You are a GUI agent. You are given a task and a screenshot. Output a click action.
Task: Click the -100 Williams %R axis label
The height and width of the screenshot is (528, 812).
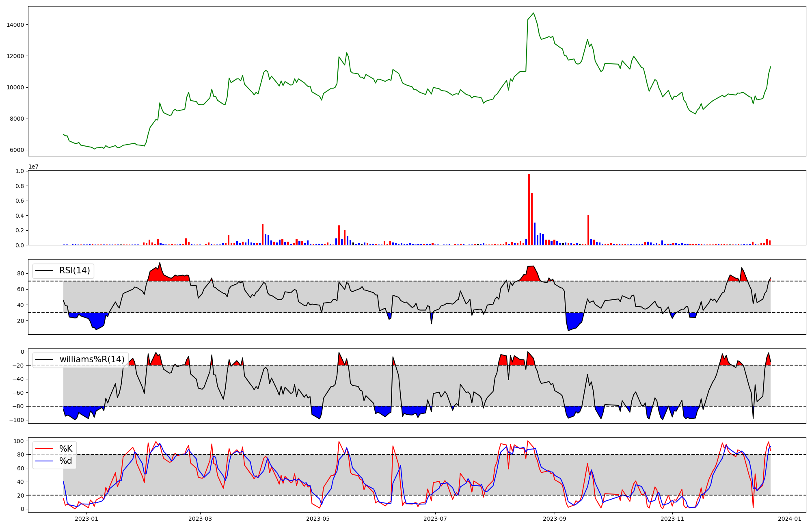[x=17, y=420]
